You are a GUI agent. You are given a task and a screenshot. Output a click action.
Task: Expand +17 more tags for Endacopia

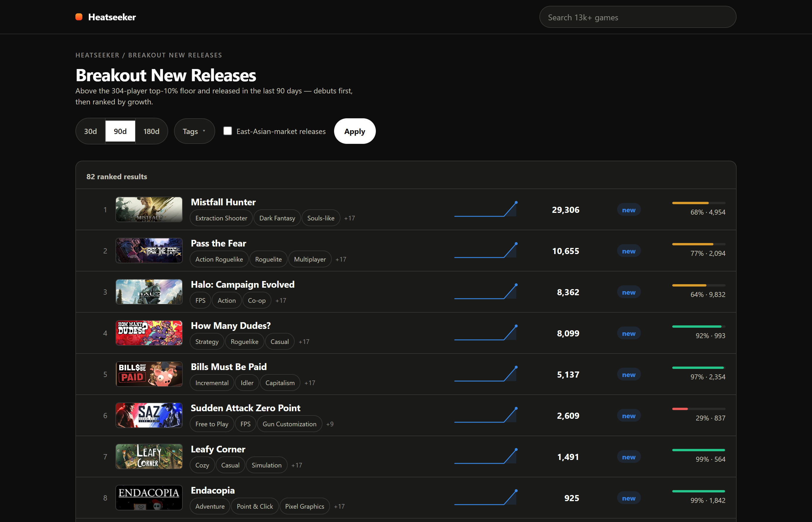tap(339, 506)
